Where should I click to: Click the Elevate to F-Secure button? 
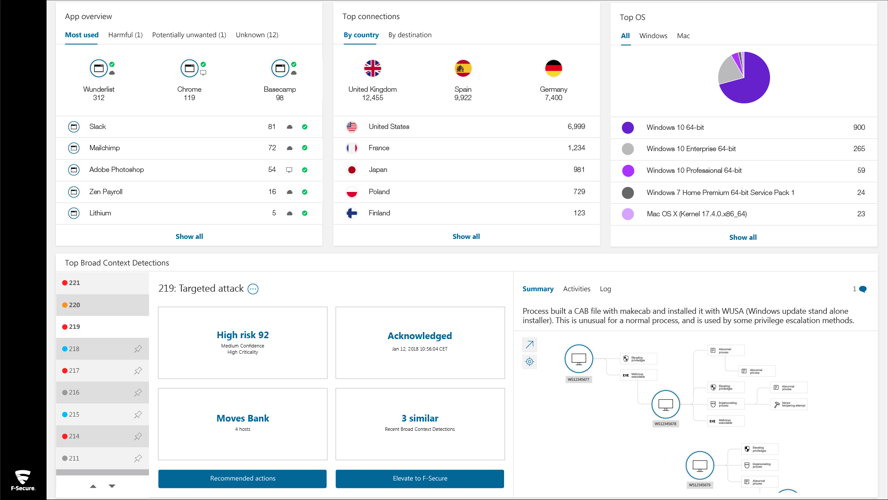pos(420,478)
